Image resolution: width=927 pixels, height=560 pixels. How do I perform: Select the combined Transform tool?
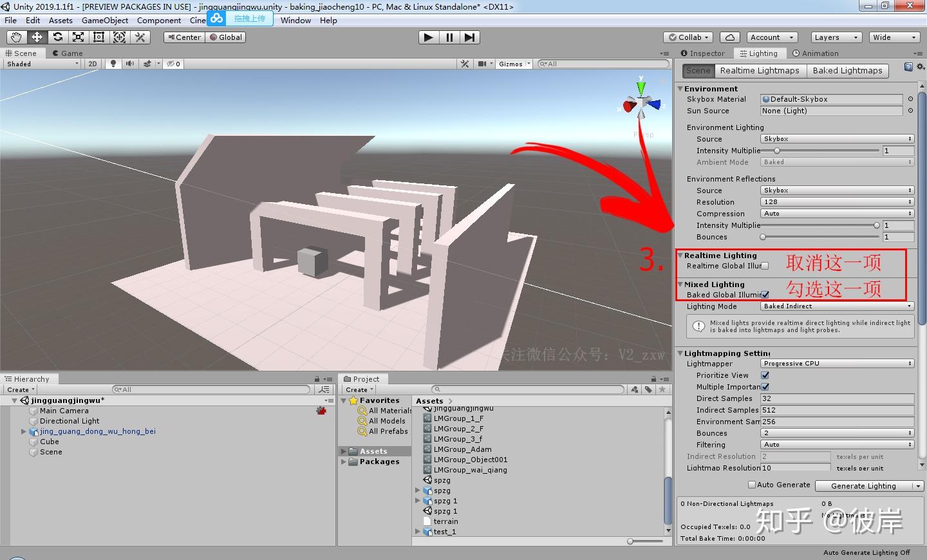pyautogui.click(x=119, y=37)
